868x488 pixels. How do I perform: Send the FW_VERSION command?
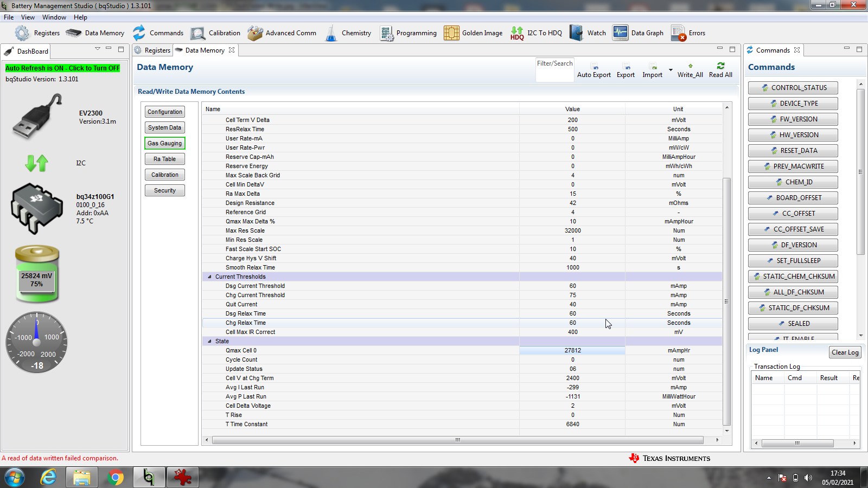pyautogui.click(x=793, y=119)
